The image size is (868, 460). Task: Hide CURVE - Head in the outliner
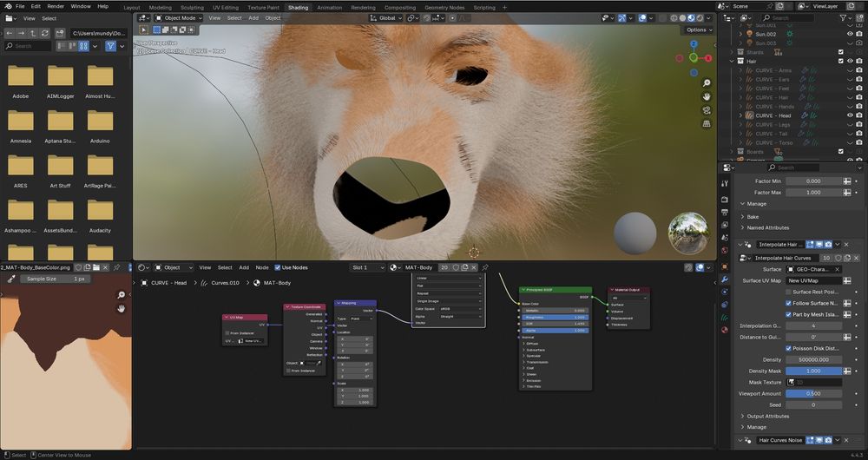pos(849,115)
